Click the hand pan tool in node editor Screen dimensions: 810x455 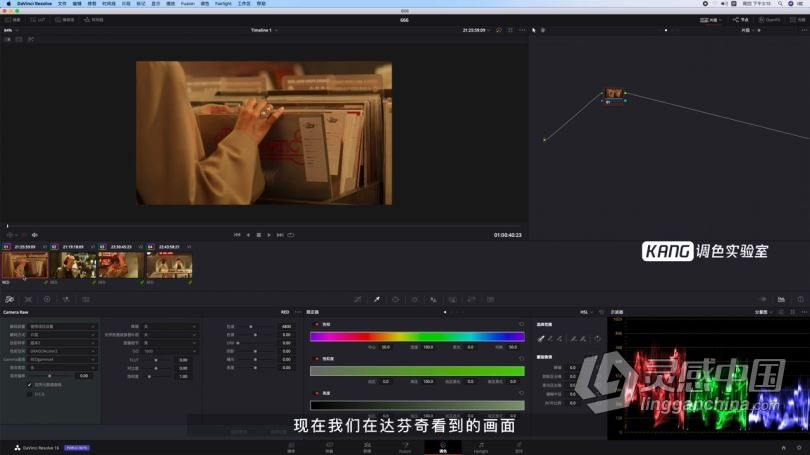point(543,30)
